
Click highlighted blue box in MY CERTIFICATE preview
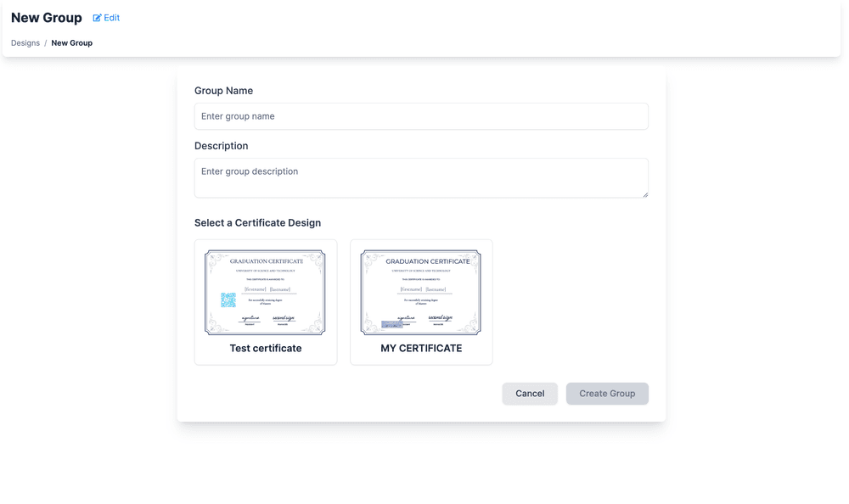tap(392, 324)
